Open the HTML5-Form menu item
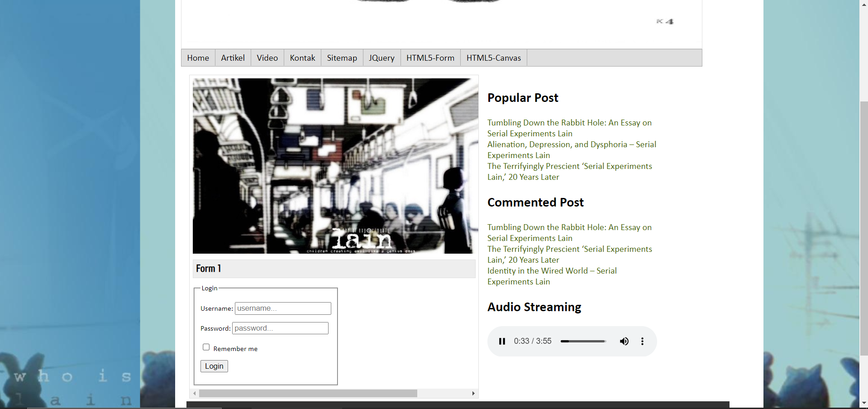868x409 pixels. [430, 58]
